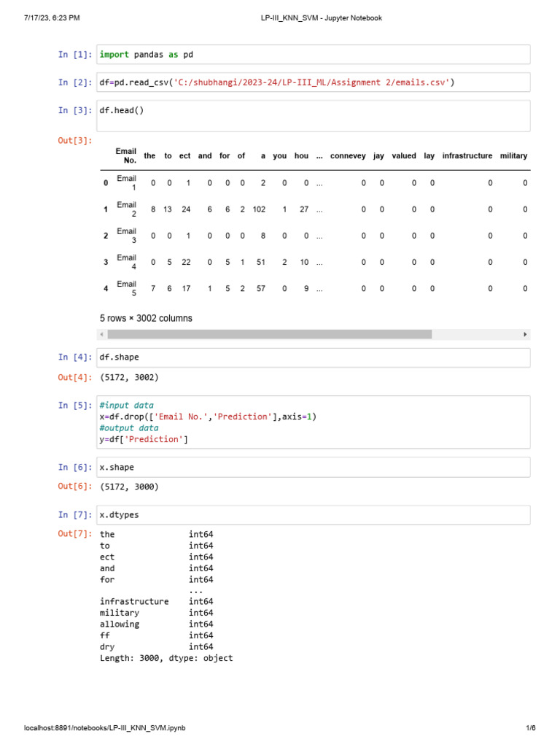Click the value 51 in the Email 4 row
The width and height of the screenshot is (560, 747).
260,262
